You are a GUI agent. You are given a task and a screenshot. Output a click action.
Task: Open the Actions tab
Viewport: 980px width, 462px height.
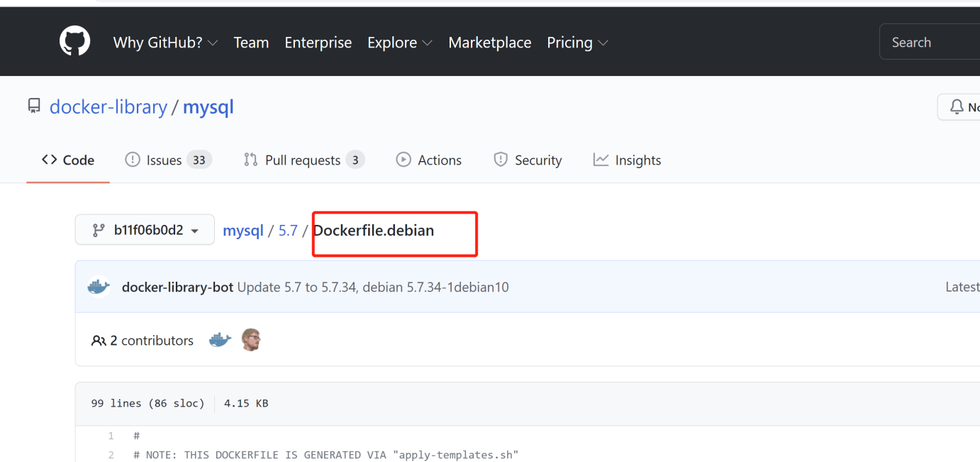[429, 160]
